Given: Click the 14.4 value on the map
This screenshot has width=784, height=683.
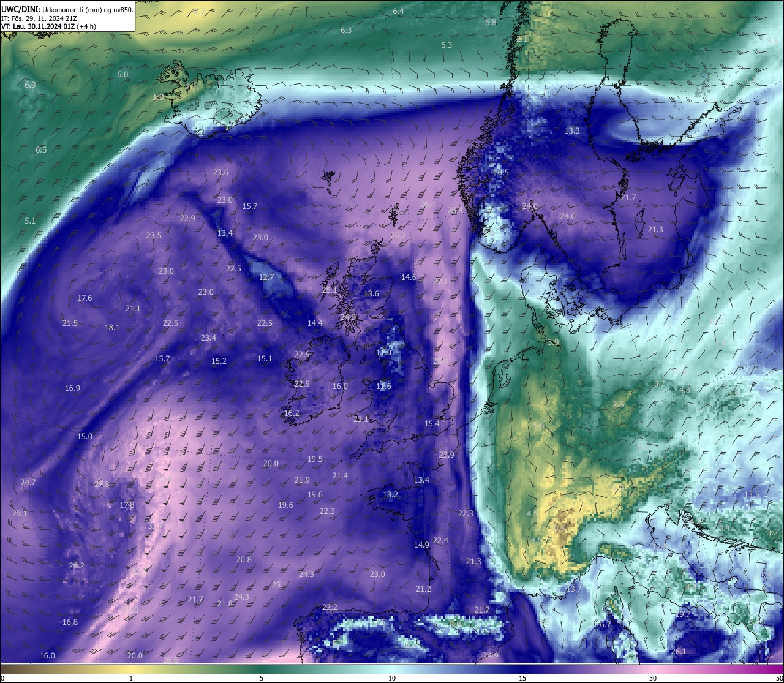Looking at the screenshot, I should 315,323.
